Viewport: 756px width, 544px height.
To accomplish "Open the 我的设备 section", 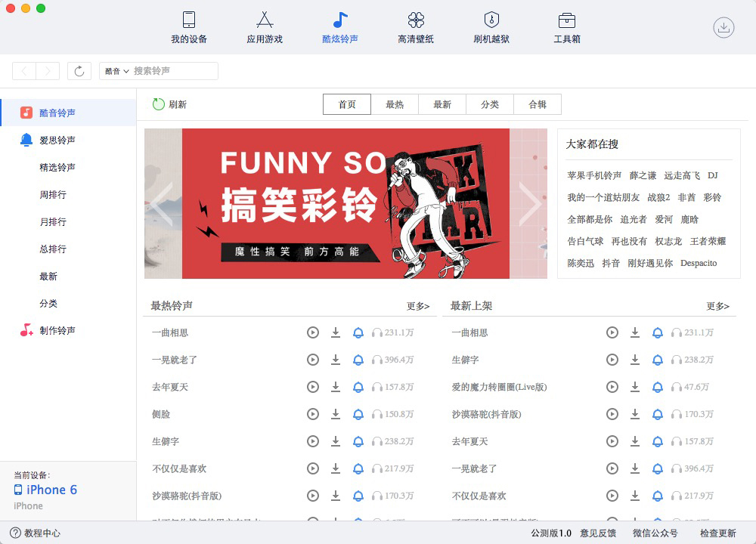I will tap(189, 26).
